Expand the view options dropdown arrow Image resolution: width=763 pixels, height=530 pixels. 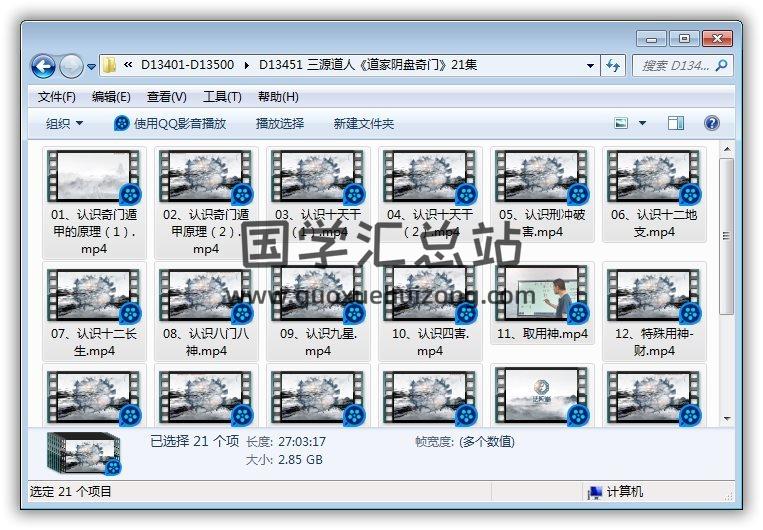pos(642,123)
